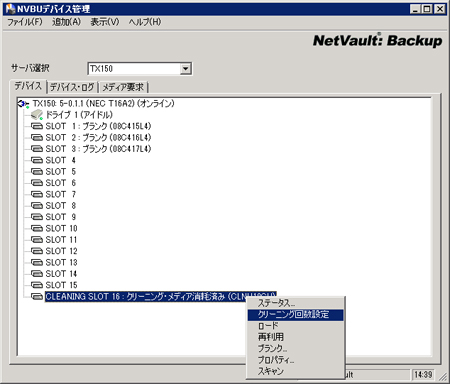Viewport: 450px width, 384px height.
Task: Click the SLOT 2 slot icon
Action: (x=37, y=138)
